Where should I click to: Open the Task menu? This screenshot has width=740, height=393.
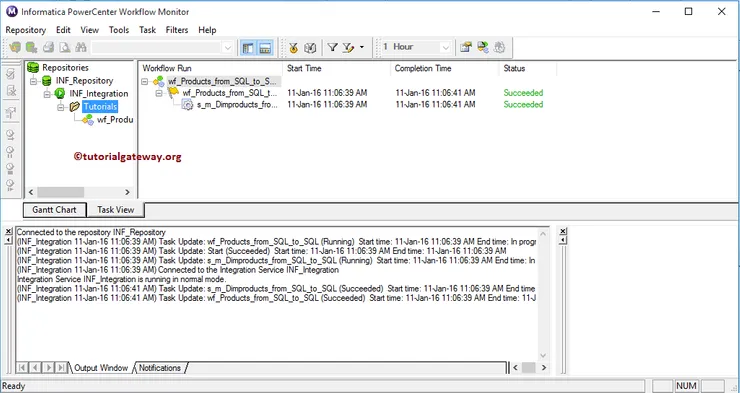147,30
